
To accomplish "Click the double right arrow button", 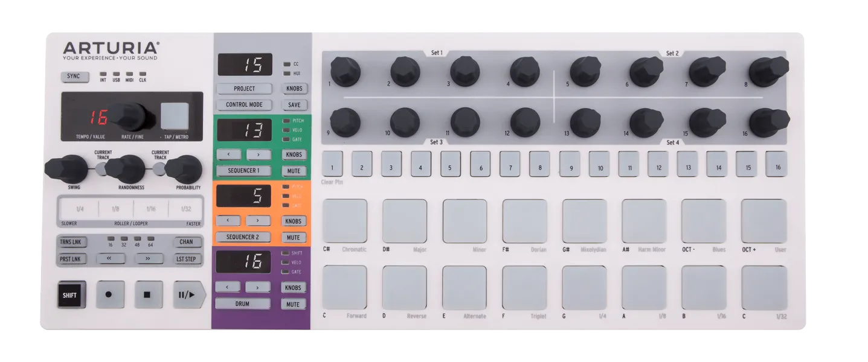I will click(149, 259).
